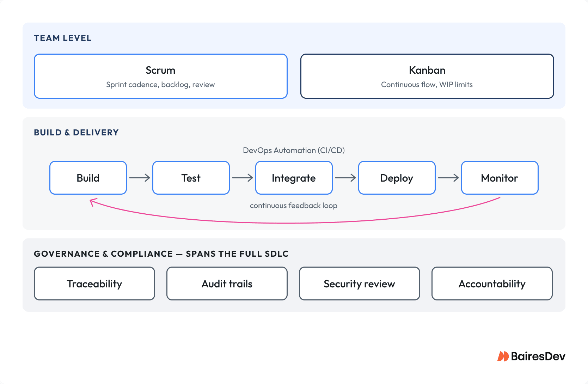Select the Deploy stage box
This screenshot has width=588, height=384.
[x=397, y=178]
